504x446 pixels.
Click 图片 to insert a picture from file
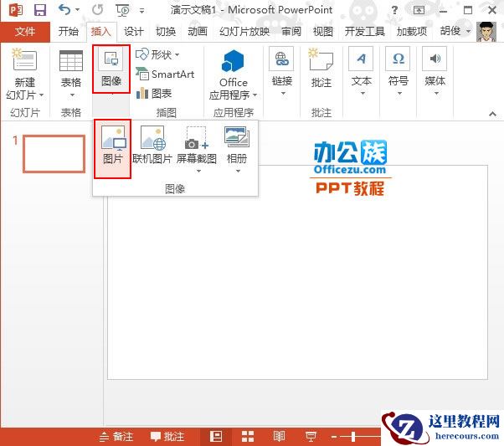112,149
